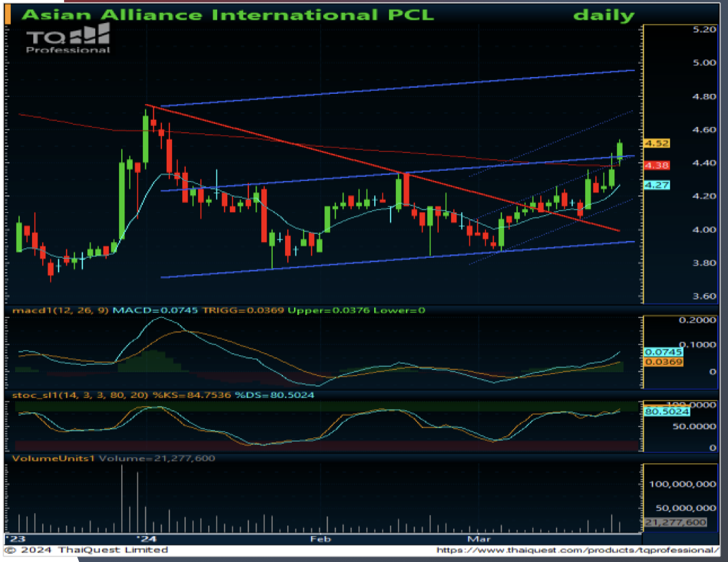Image resolution: width=728 pixels, height=562 pixels.
Task: Click the 'daily' timeframe label
Action: (x=603, y=16)
